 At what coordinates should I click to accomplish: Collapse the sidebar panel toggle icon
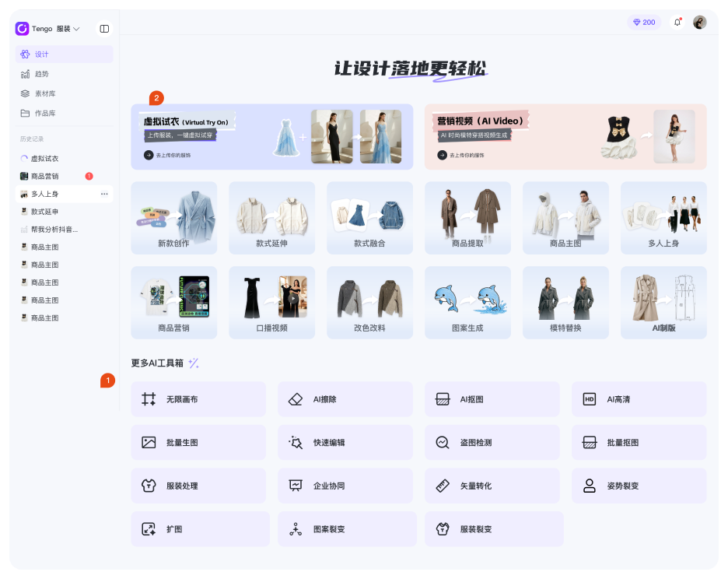104,29
